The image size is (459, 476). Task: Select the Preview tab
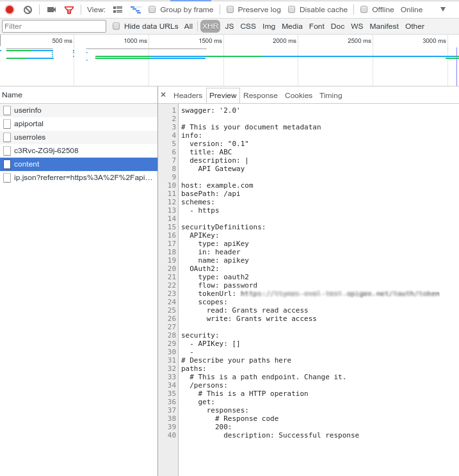pos(223,95)
